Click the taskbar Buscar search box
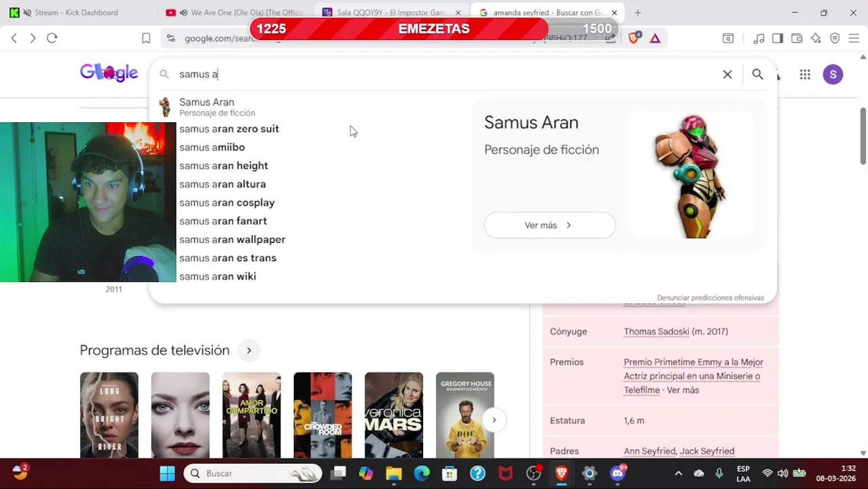The image size is (868, 489). pos(253,473)
